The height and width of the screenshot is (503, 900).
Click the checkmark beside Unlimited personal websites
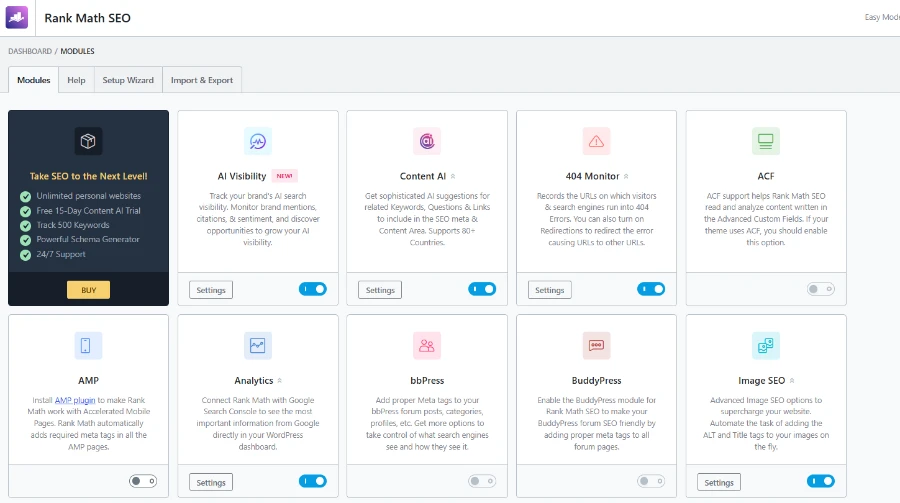click(x=25, y=196)
